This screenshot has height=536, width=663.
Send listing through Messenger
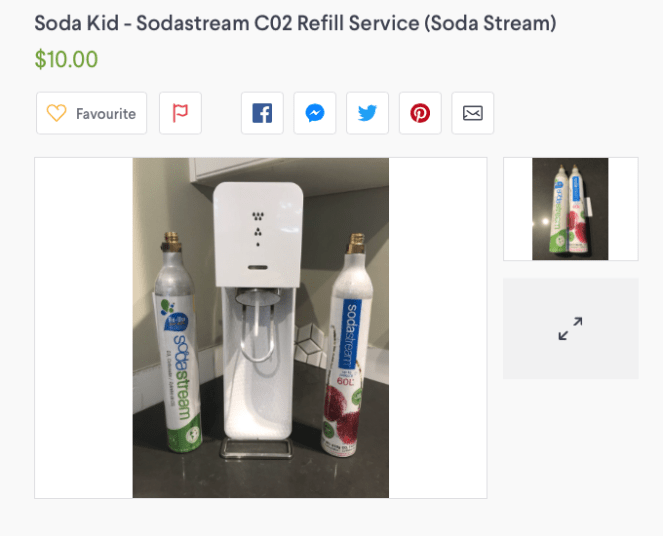pyautogui.click(x=315, y=113)
